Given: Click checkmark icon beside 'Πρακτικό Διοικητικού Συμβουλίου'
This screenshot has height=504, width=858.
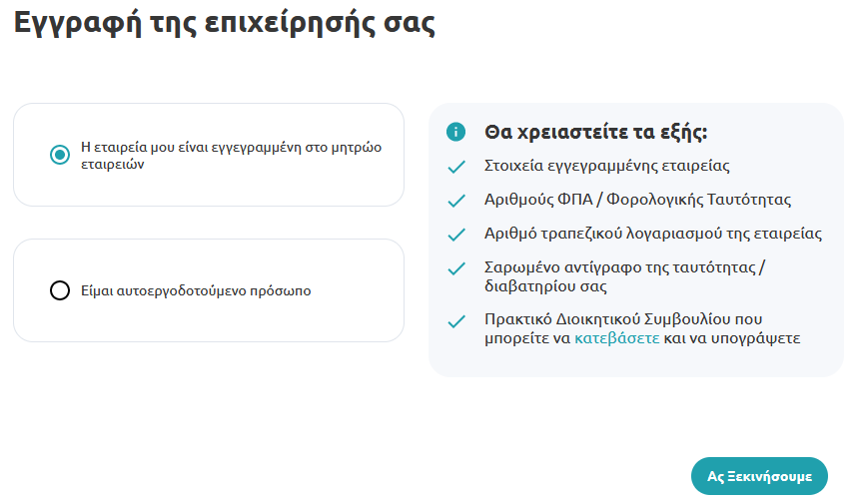Looking at the screenshot, I should (456, 321).
